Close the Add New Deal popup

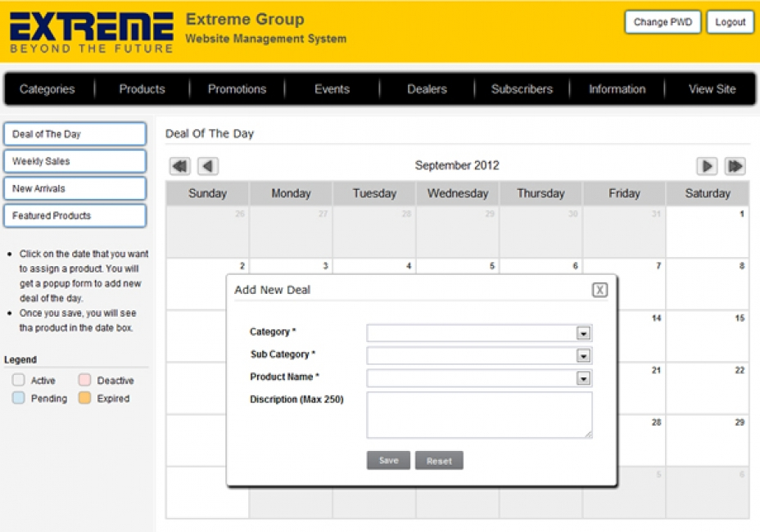click(599, 290)
